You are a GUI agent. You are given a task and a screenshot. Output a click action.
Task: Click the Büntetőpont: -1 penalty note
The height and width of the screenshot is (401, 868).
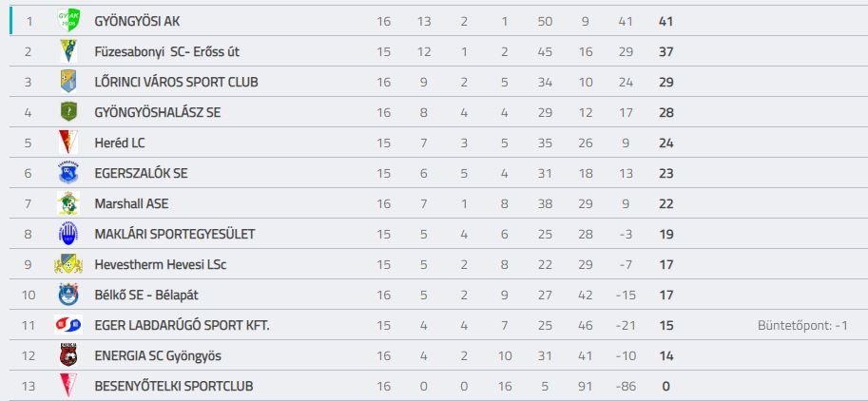[x=802, y=326]
